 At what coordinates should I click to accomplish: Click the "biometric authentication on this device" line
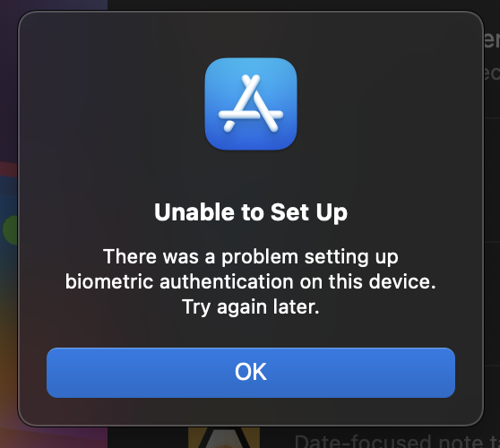(x=251, y=282)
